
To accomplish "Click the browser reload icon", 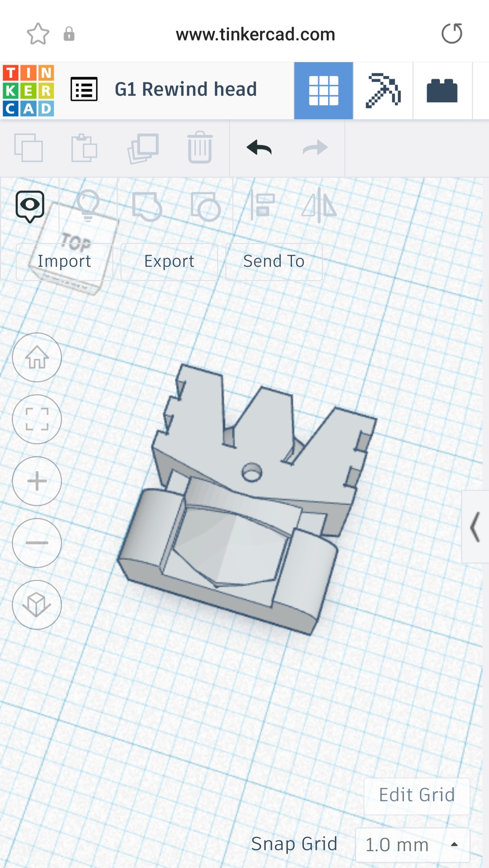I will point(452,34).
